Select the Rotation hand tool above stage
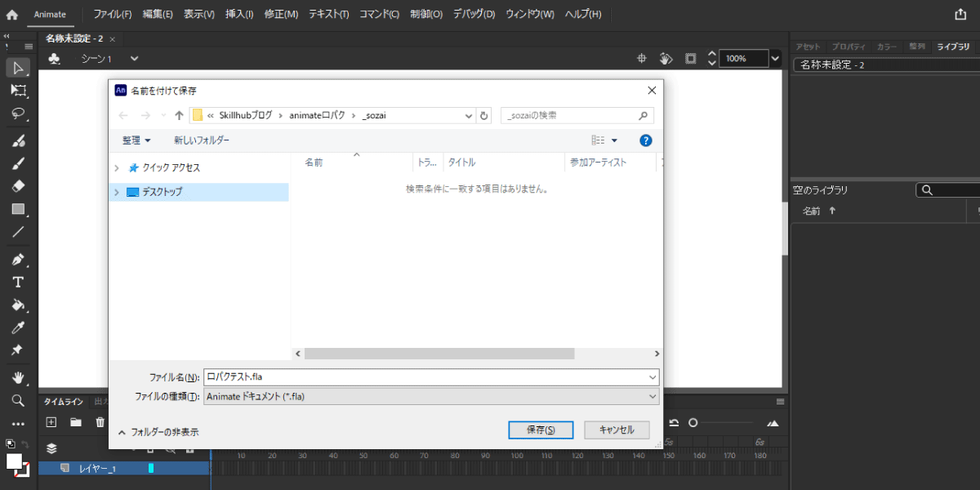 pyautogui.click(x=666, y=58)
